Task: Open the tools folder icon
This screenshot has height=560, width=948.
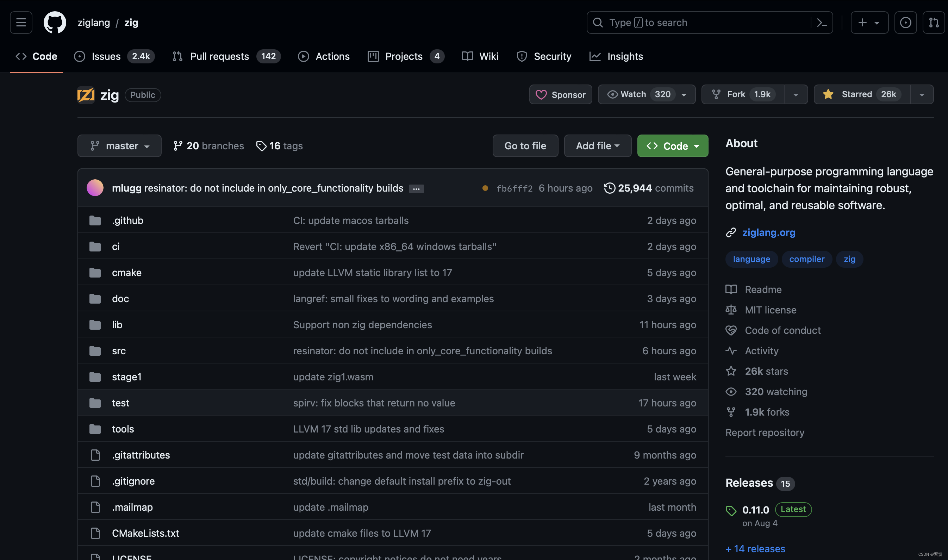Action: point(95,429)
